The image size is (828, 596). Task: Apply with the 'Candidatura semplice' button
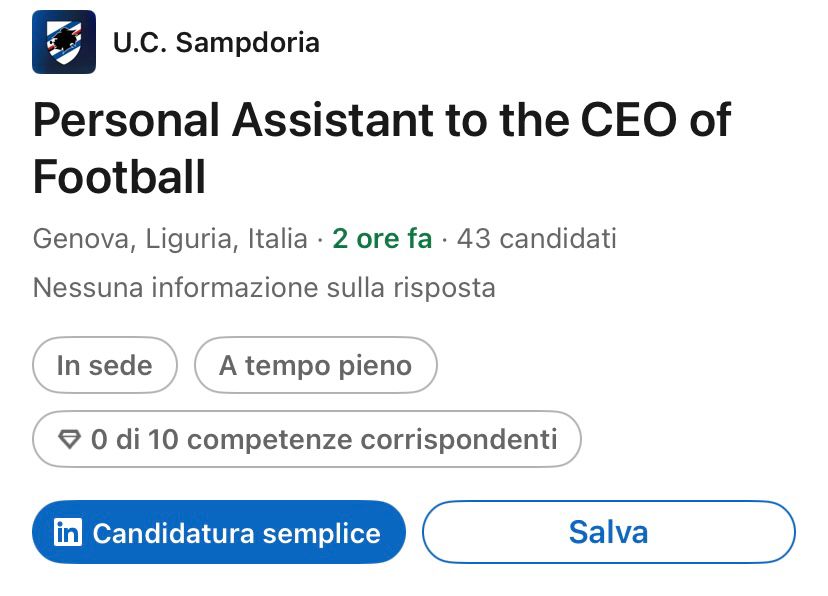point(219,532)
